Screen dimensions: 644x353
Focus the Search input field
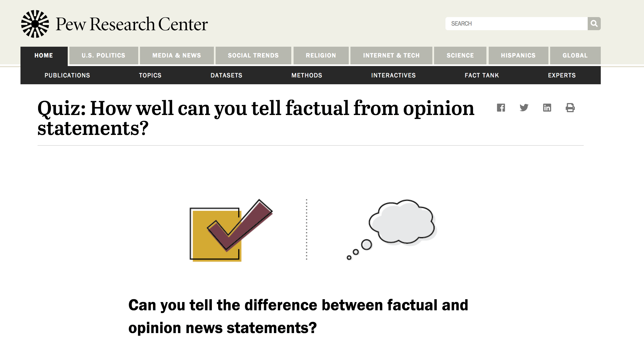516,24
